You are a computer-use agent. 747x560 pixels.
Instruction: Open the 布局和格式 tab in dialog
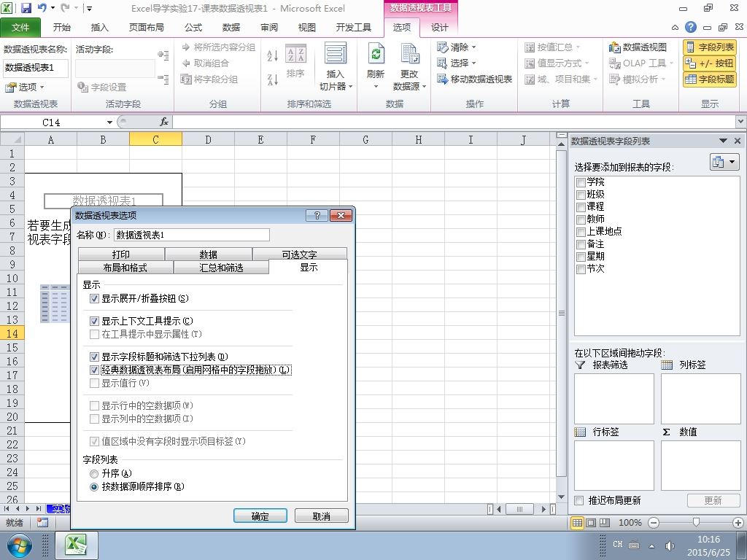point(125,268)
